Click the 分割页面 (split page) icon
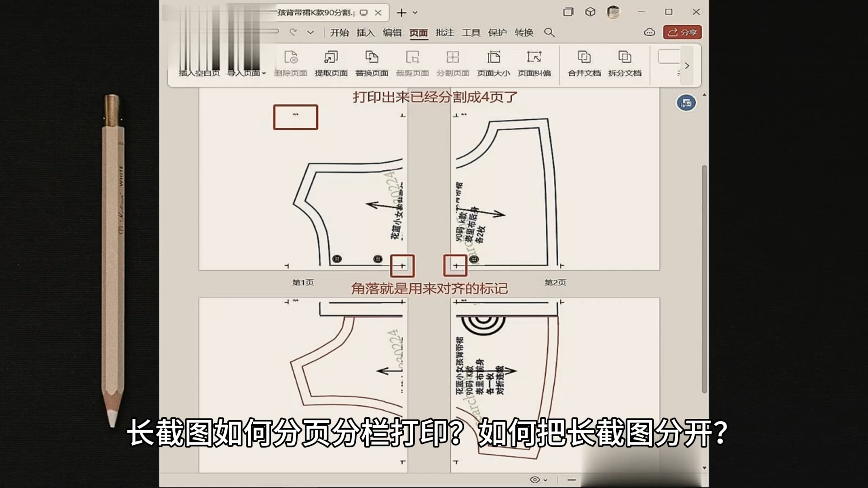868x488 pixels. (x=453, y=58)
